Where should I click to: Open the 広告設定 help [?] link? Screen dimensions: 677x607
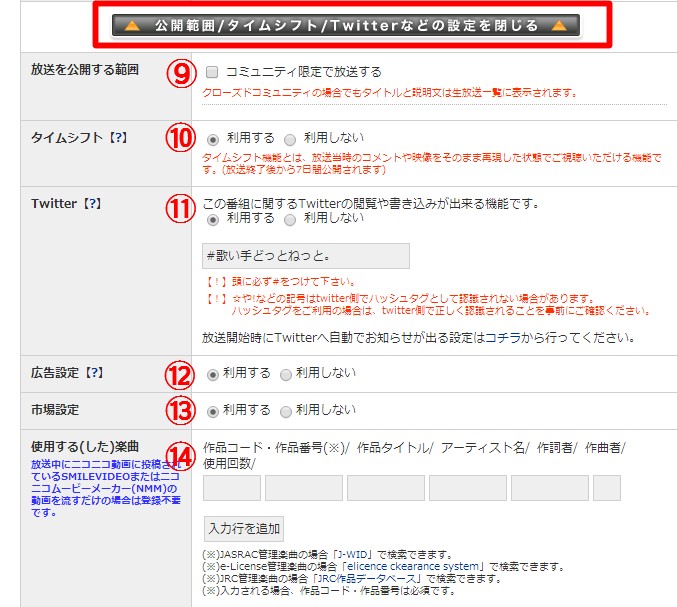tap(95, 373)
